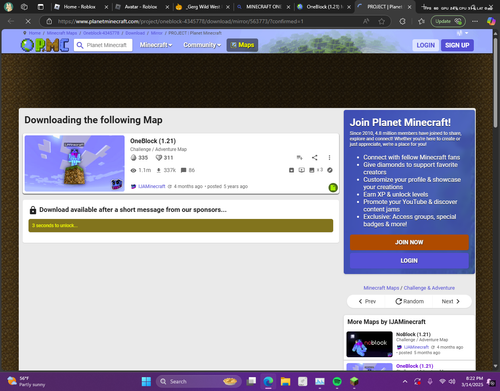
Task: Open browser workspaces icon
Action: (24, 7)
